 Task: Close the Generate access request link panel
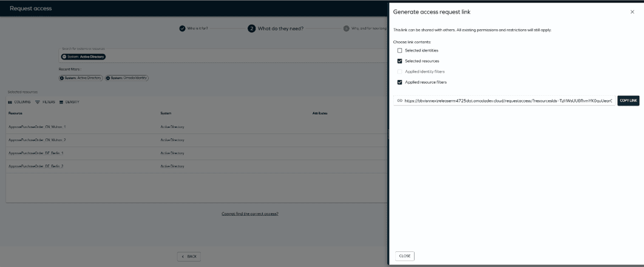pos(632,12)
